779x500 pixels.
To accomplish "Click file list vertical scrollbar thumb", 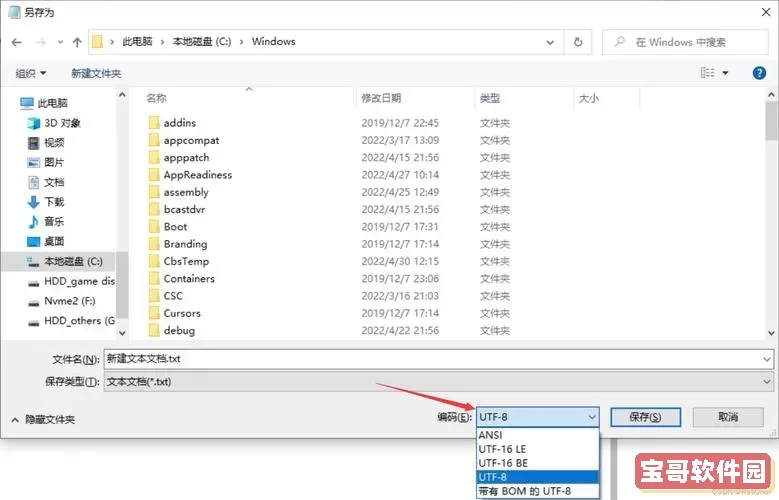I will 771,119.
